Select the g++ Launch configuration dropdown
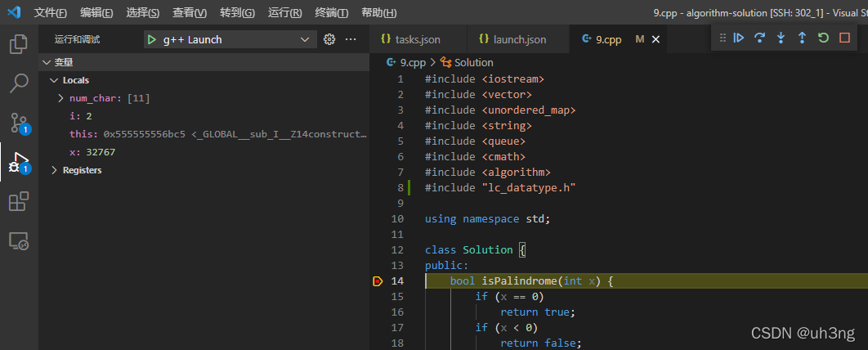The height and width of the screenshot is (350, 868). 230,40
